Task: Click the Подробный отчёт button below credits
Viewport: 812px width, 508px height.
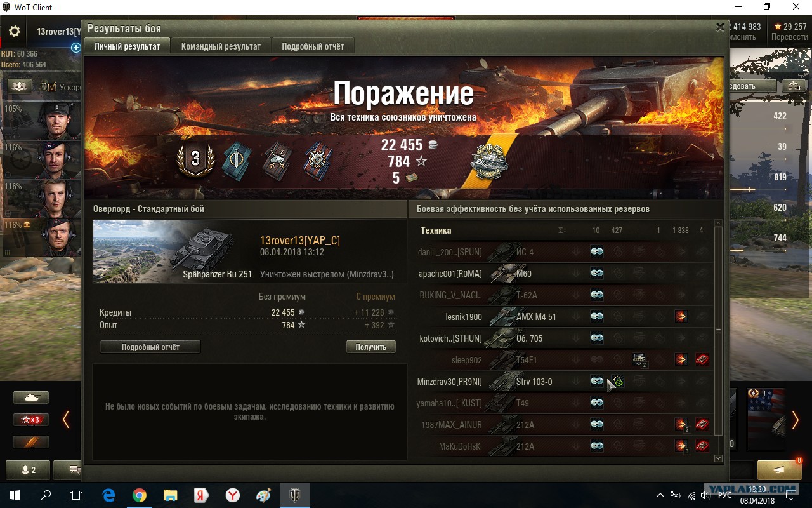Action: click(x=150, y=347)
